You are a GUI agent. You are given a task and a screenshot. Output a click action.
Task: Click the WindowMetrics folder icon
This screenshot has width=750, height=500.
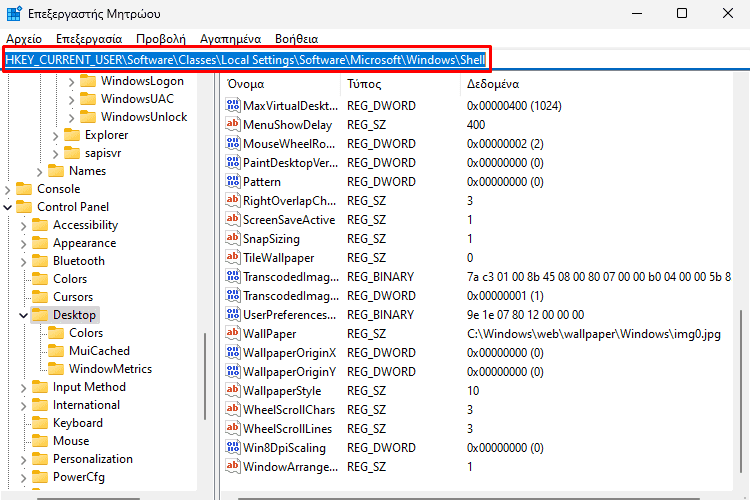point(56,368)
